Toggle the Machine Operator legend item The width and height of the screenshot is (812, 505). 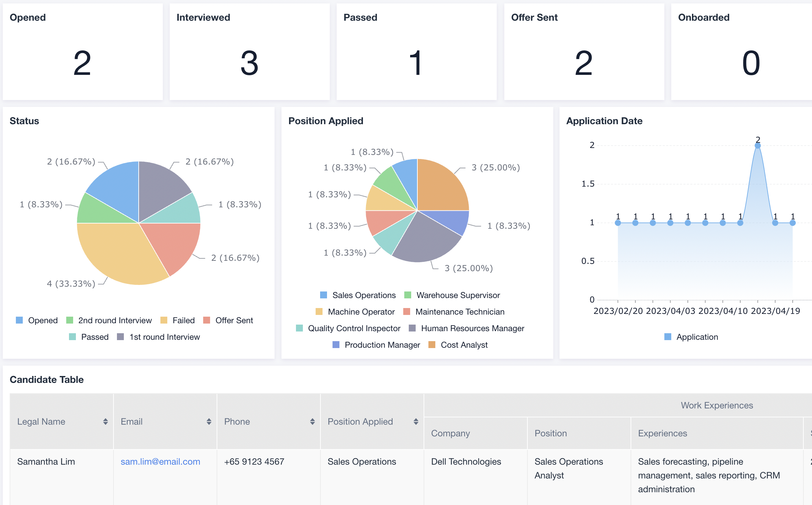[355, 312]
